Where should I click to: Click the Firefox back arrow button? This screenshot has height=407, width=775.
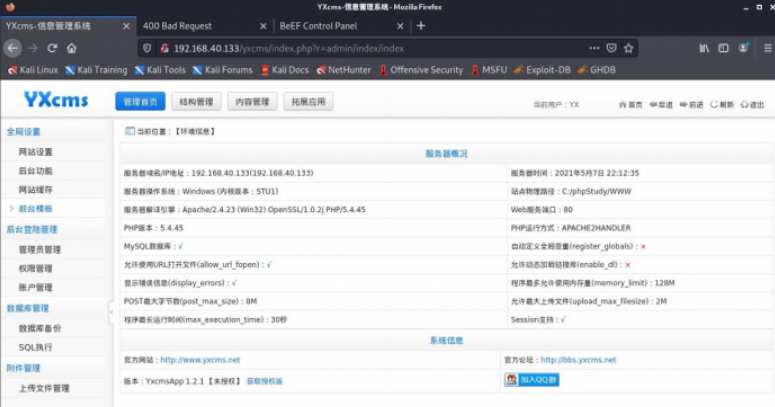click(13, 48)
